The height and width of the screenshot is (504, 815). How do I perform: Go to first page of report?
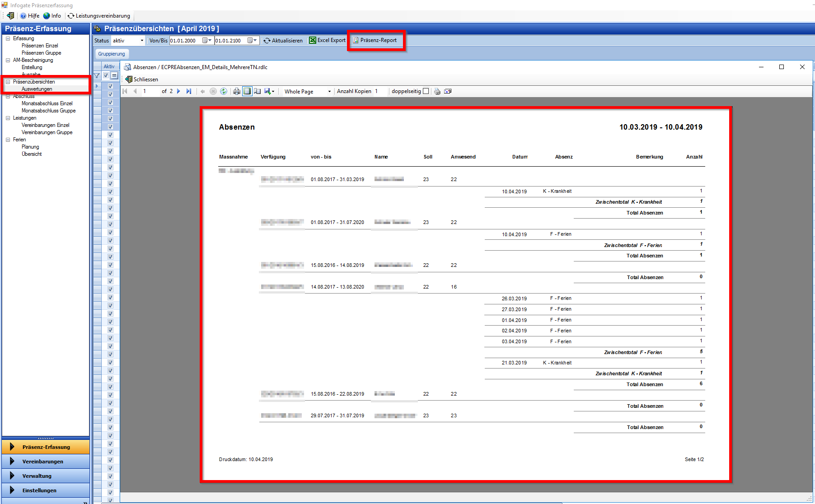point(125,91)
